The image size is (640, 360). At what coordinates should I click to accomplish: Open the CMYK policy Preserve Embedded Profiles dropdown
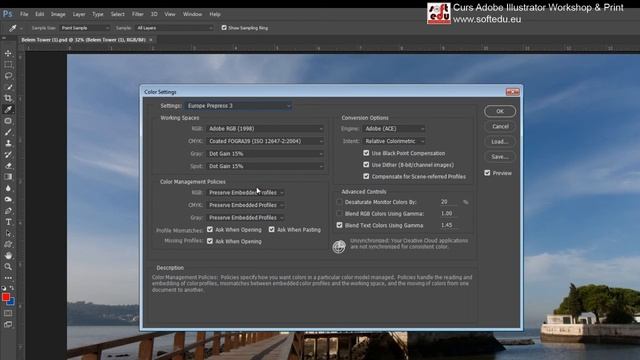pos(246,205)
